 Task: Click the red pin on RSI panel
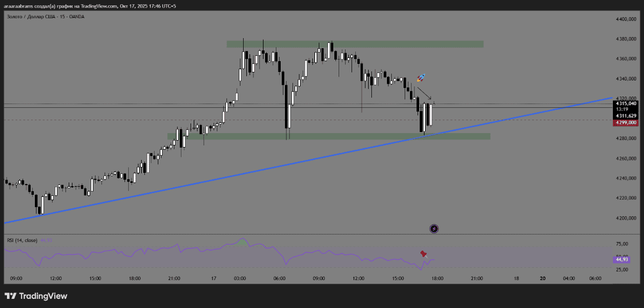coord(423,253)
